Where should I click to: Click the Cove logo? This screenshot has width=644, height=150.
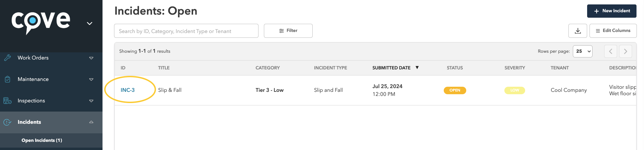pyautogui.click(x=41, y=22)
